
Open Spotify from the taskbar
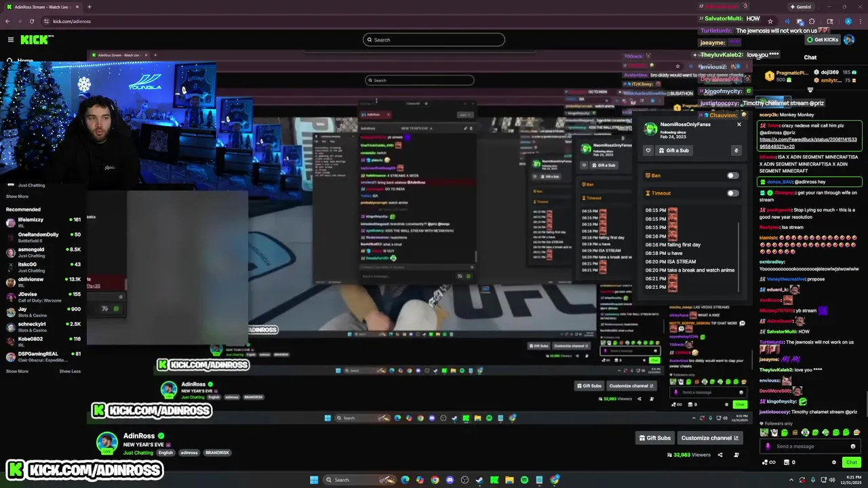(524, 480)
